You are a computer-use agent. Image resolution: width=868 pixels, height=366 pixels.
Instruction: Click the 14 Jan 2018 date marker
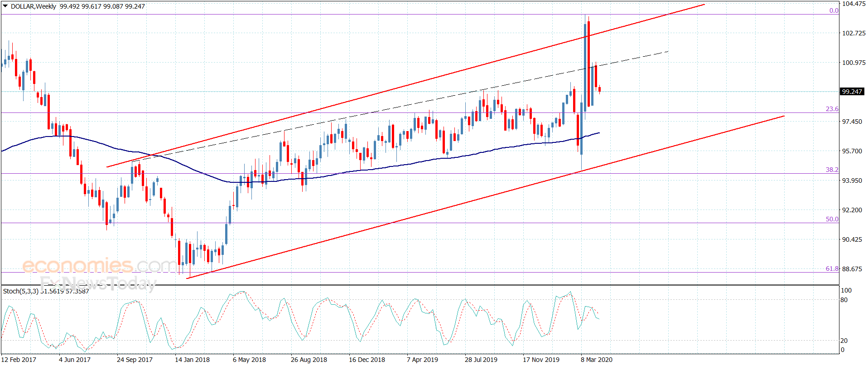(192, 360)
